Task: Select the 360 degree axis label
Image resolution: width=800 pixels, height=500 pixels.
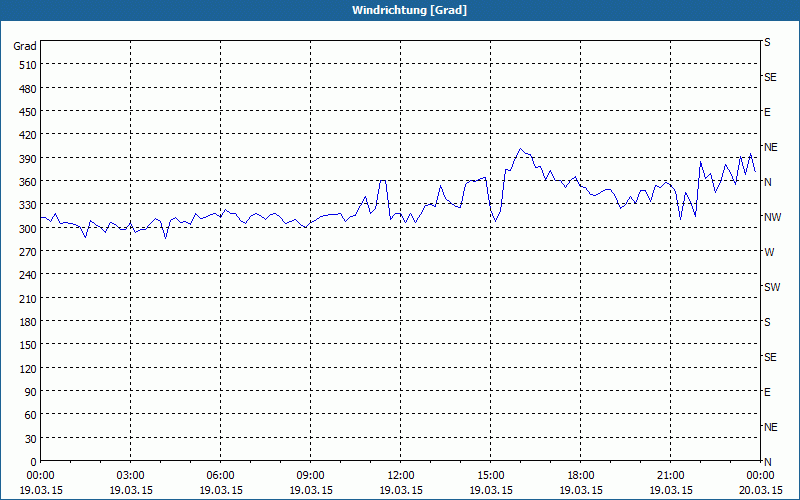Action: (29, 182)
